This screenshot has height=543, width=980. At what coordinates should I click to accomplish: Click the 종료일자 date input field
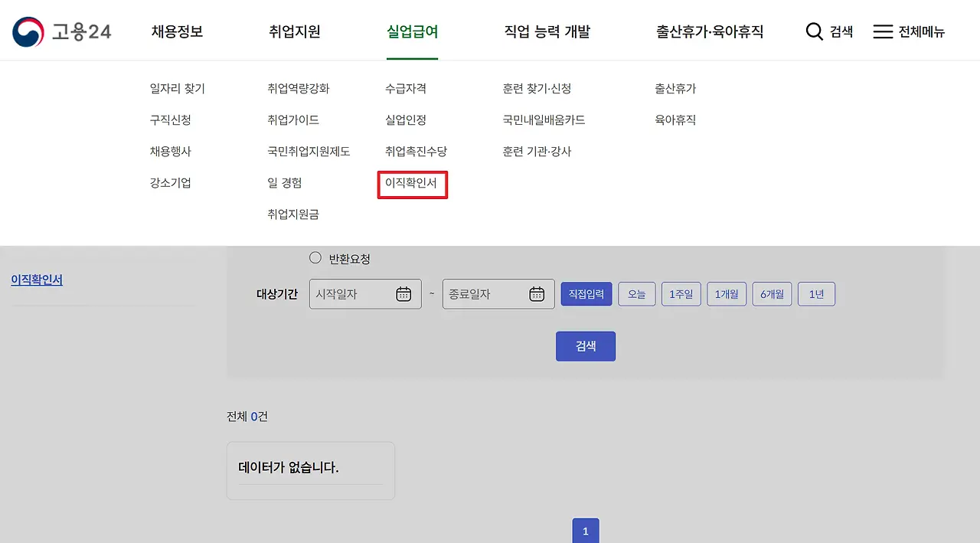tap(498, 294)
